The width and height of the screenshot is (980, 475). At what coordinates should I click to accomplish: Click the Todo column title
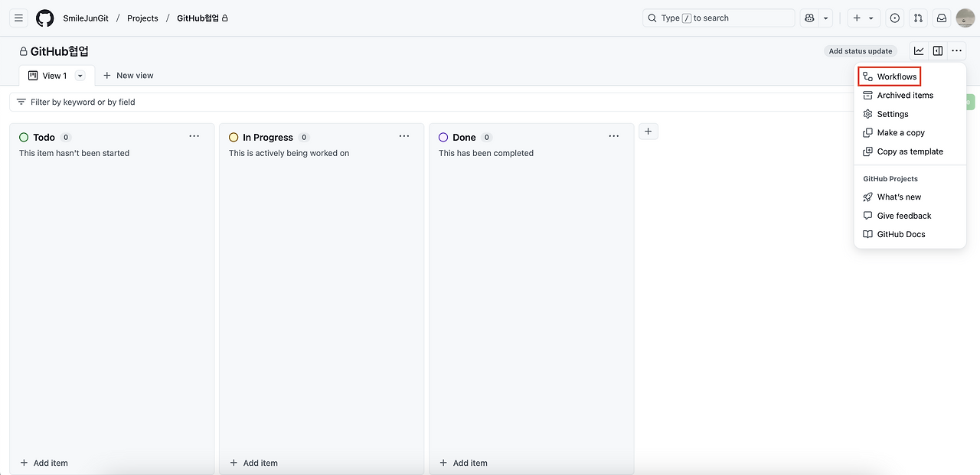point(44,138)
